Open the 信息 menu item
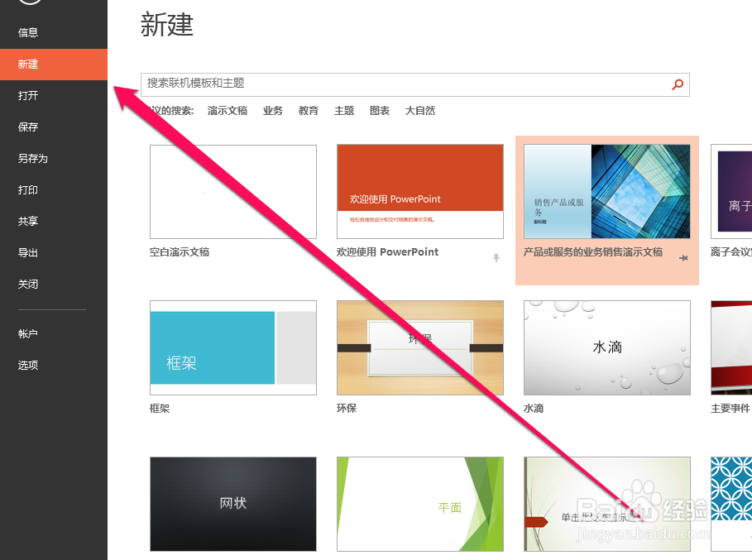 coord(28,32)
